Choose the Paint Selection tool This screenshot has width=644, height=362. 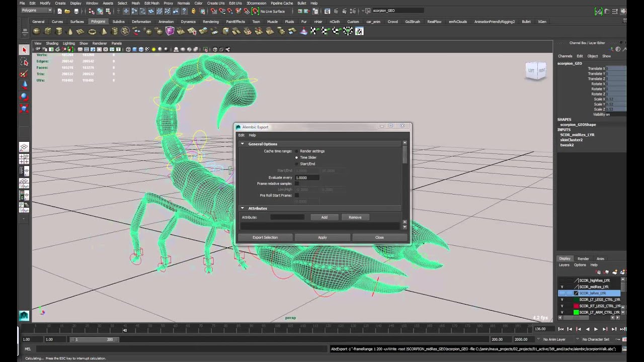pyautogui.click(x=24, y=73)
